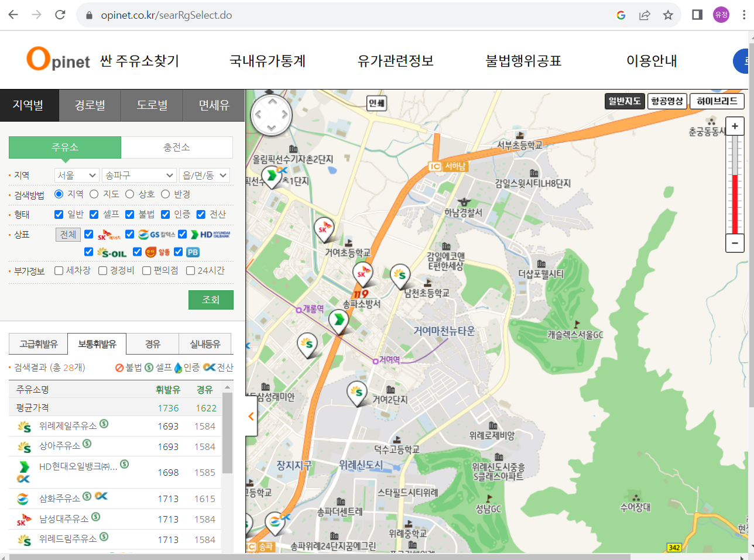Select HD marker next to 개롱역
This screenshot has width=754, height=560.
tap(338, 321)
